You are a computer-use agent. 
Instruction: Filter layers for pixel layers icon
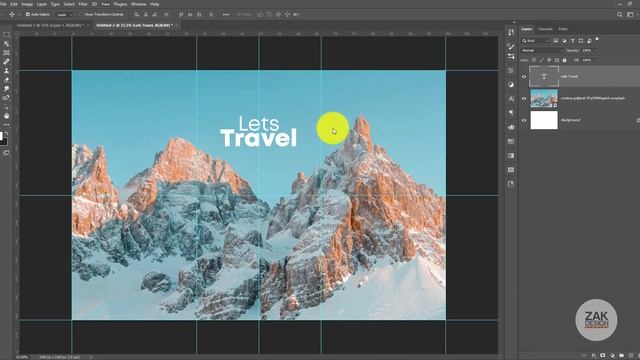556,41
